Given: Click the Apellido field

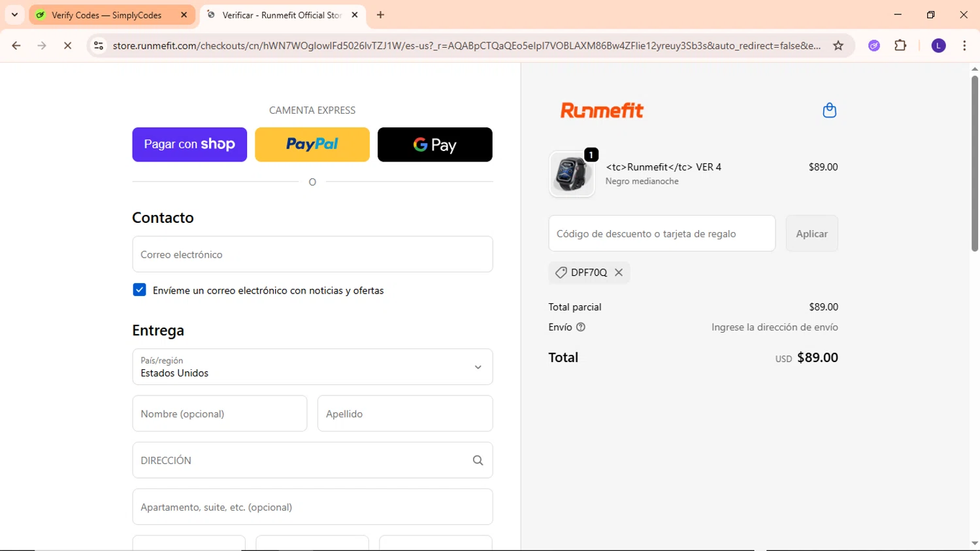Looking at the screenshot, I should tap(405, 414).
